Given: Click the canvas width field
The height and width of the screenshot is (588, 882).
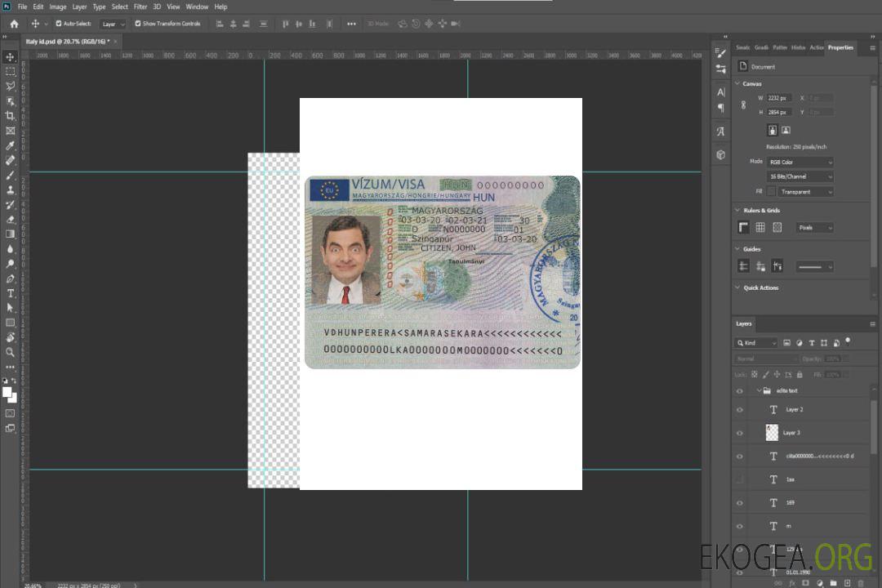Looking at the screenshot, I should point(779,98).
